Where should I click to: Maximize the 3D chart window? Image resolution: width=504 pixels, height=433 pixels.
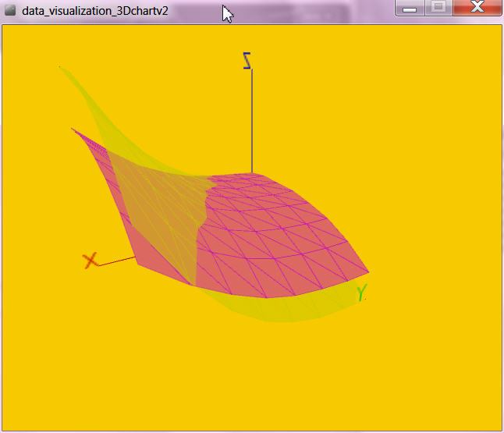(438, 7)
